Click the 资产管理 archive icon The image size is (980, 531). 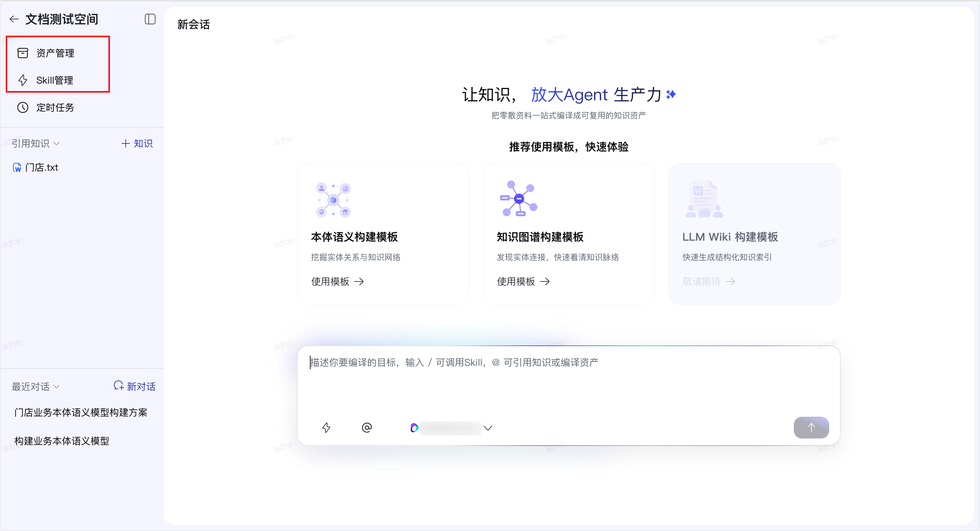pos(23,53)
